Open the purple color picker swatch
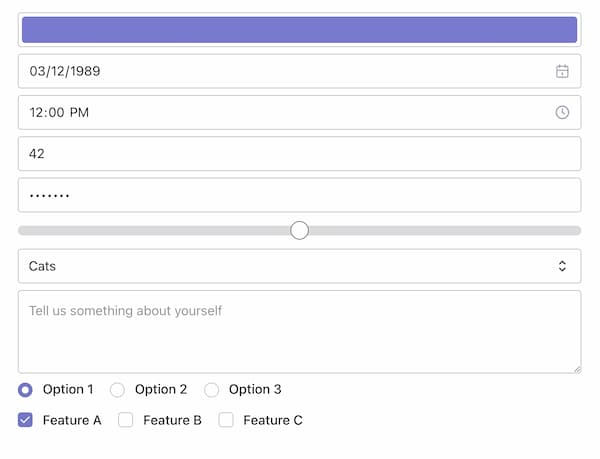 point(299,30)
